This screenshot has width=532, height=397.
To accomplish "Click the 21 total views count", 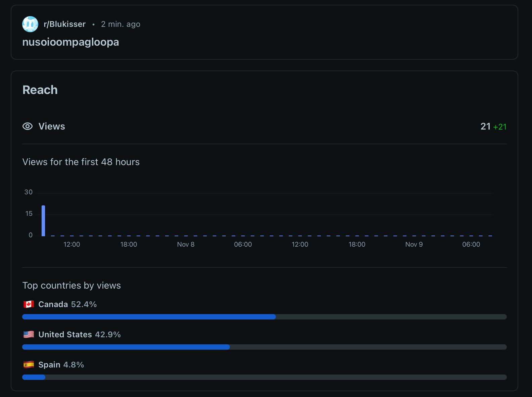I will [x=485, y=127].
